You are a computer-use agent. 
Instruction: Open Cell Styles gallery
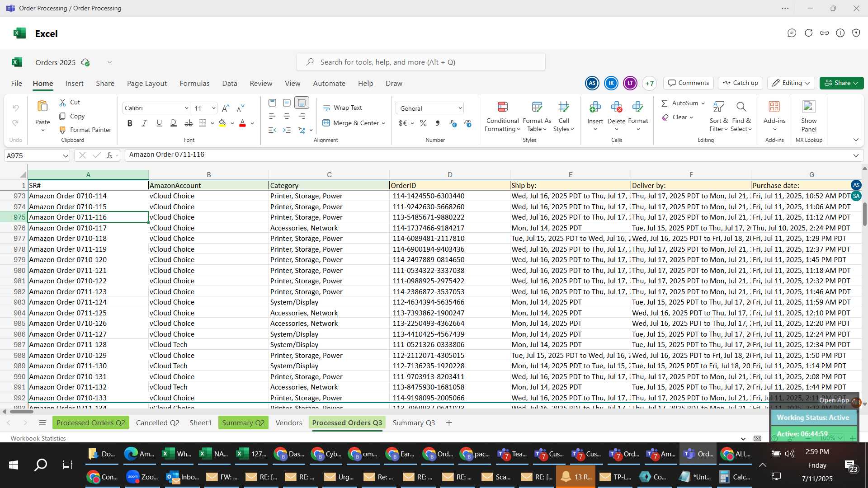pos(563,117)
